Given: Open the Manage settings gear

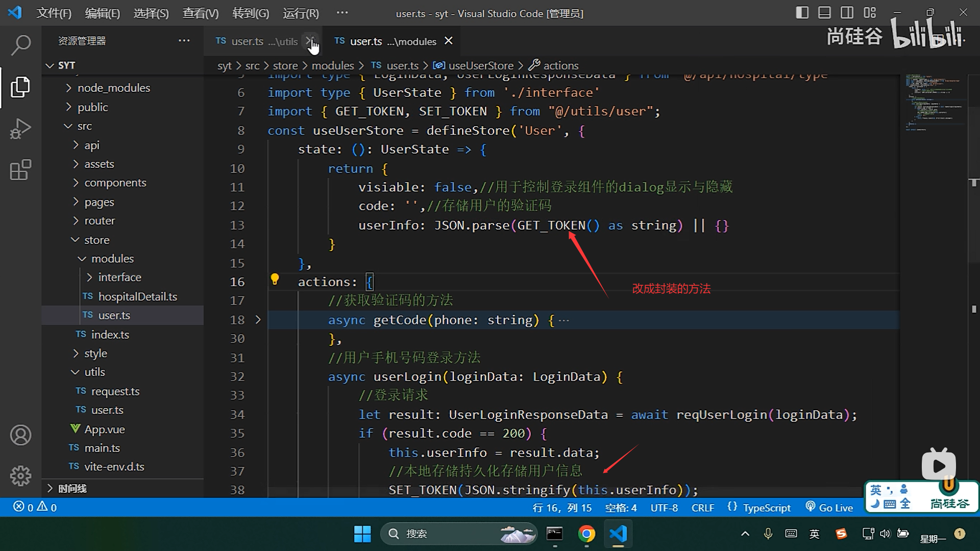Looking at the screenshot, I should [20, 475].
